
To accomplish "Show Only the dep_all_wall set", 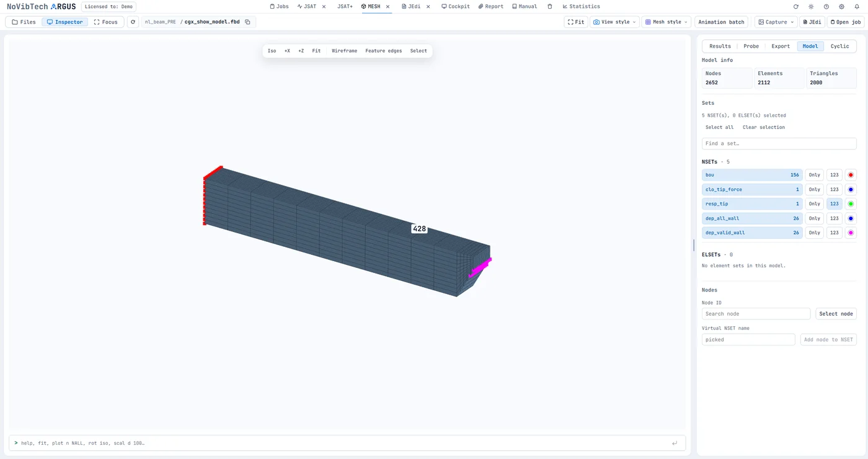I will (815, 218).
